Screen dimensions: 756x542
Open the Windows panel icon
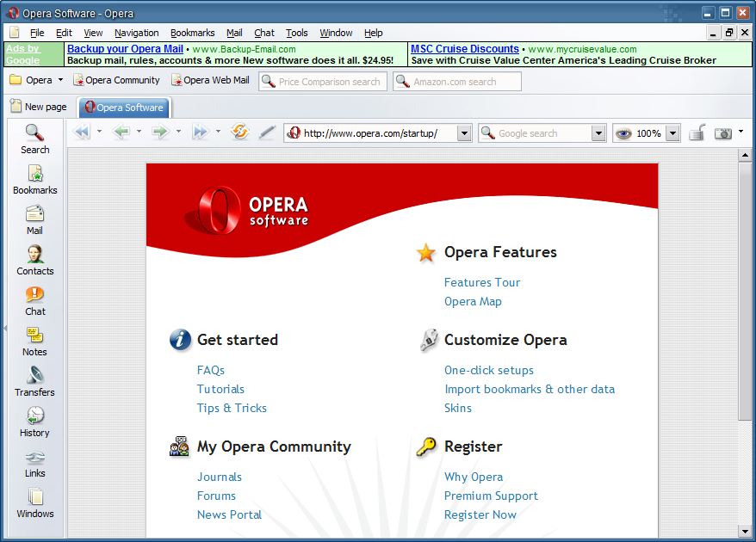point(35,496)
